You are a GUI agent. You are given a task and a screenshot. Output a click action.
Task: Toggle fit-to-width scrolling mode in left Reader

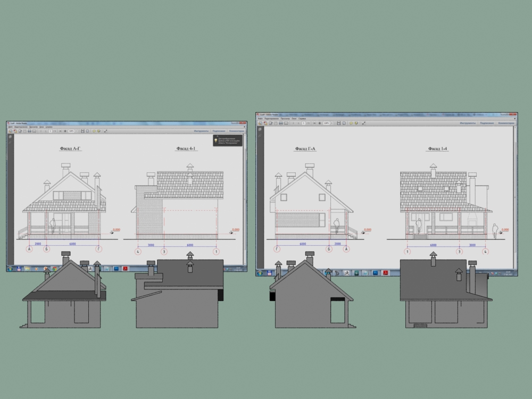click(x=82, y=131)
